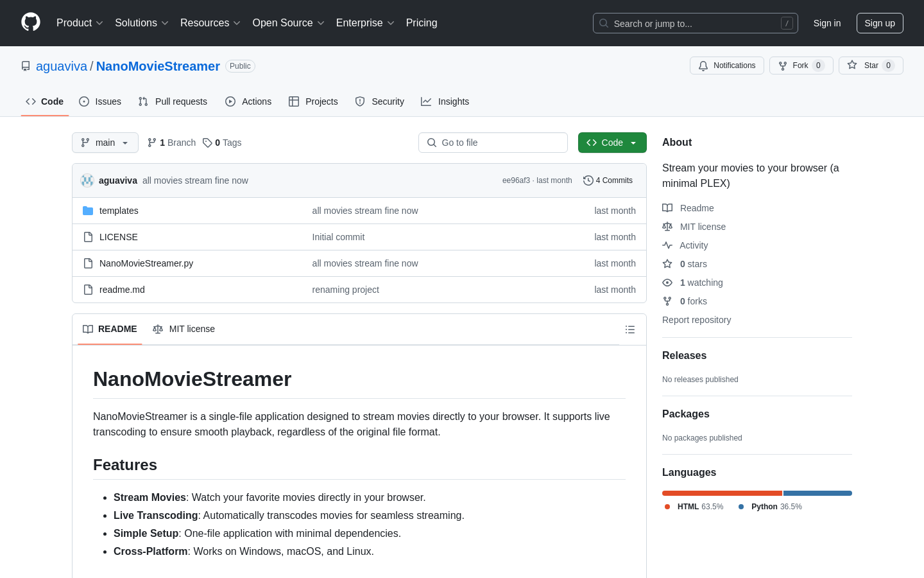Viewport: 924px width, 578px height.
Task: Open the NanoMovieStreamer.py file
Action: click(146, 263)
